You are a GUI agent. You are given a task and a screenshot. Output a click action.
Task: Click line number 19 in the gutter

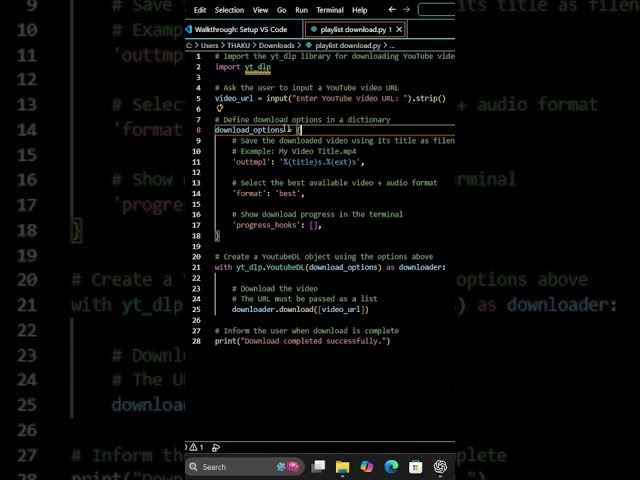pos(196,246)
